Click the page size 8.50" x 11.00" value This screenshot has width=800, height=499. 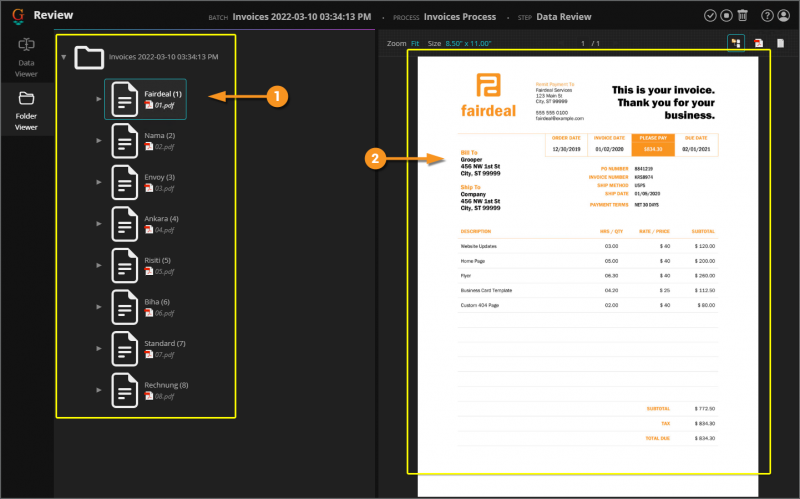click(x=468, y=43)
